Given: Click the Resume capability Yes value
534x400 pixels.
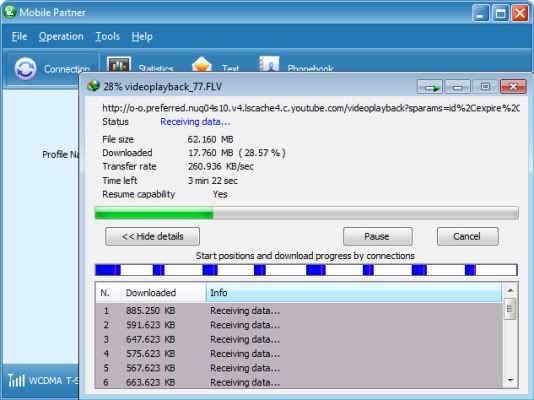Looking at the screenshot, I should (x=220, y=194).
